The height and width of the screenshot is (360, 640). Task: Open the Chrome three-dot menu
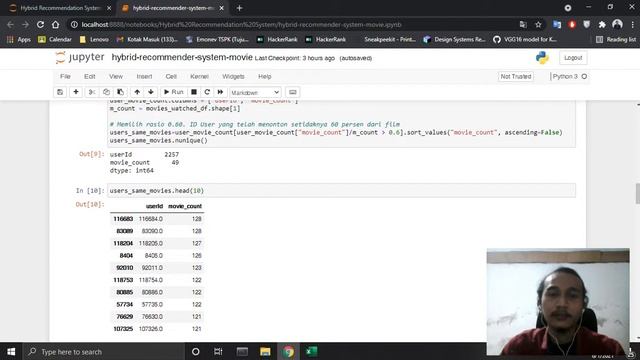[x=632, y=24]
